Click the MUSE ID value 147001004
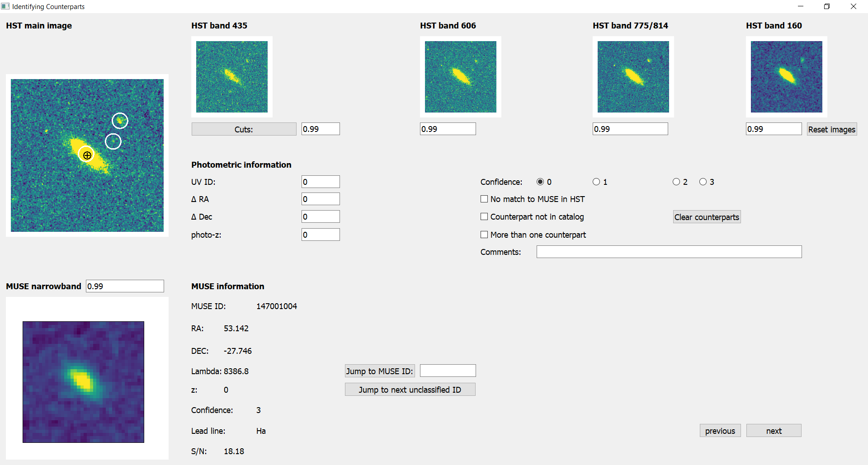 [x=277, y=306]
